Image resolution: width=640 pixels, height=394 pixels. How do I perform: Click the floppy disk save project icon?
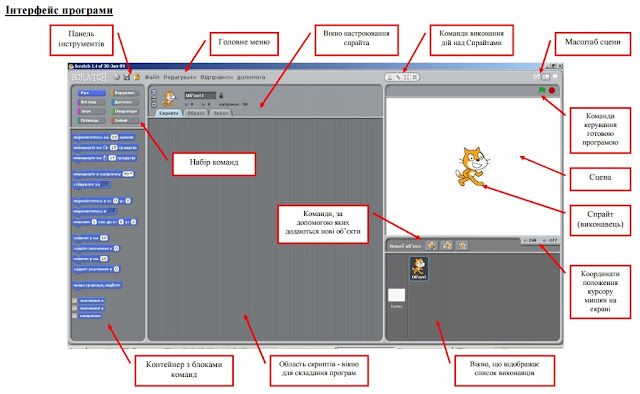[x=127, y=77]
